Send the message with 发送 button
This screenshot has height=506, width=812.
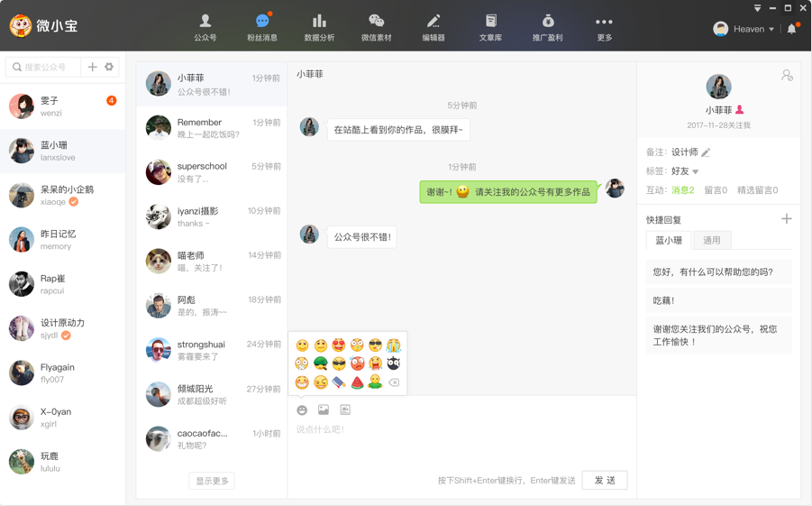click(605, 480)
